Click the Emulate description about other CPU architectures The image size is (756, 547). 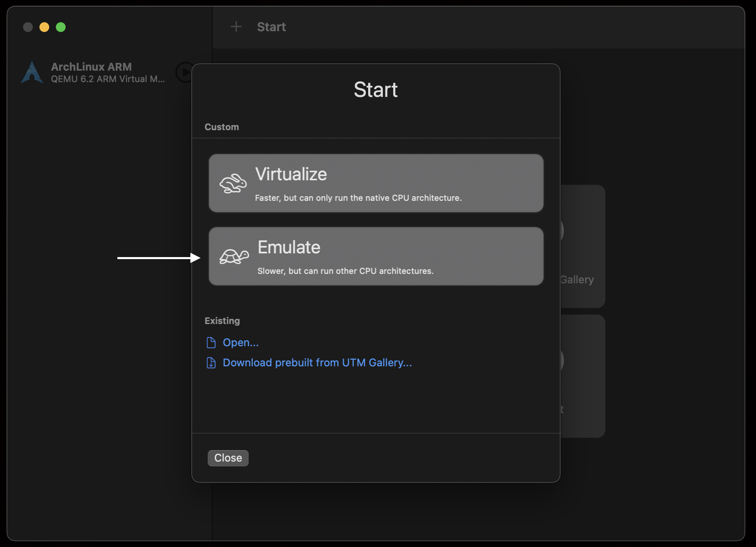pos(345,271)
